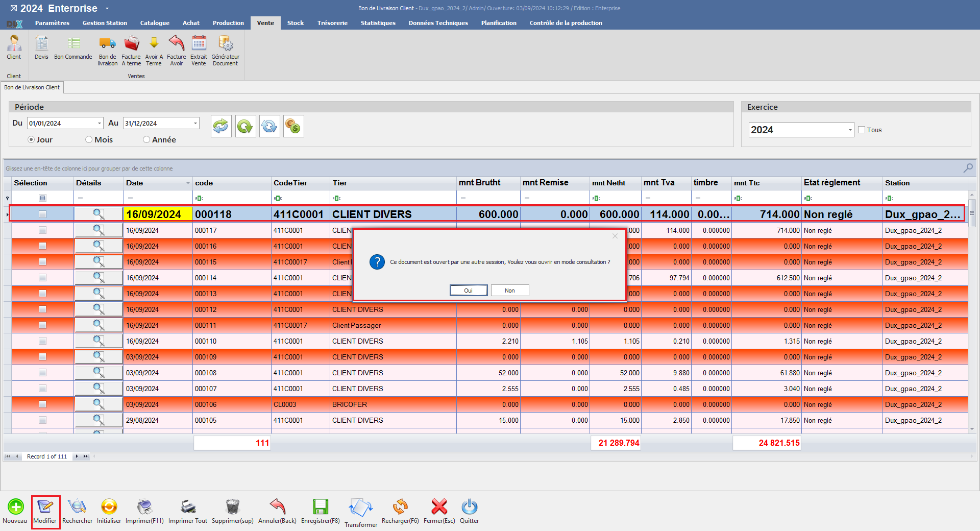980x531 pixels.
Task: Jump to last record in navigator
Action: [x=86, y=456]
